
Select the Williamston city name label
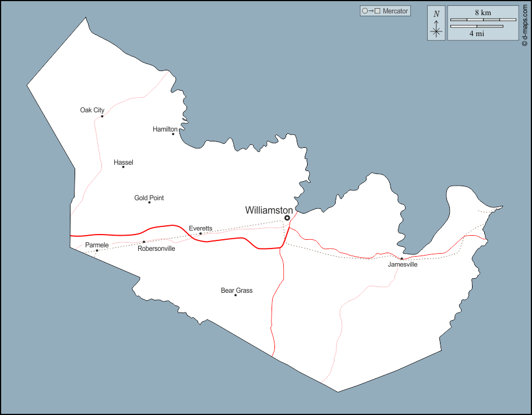tap(269, 210)
